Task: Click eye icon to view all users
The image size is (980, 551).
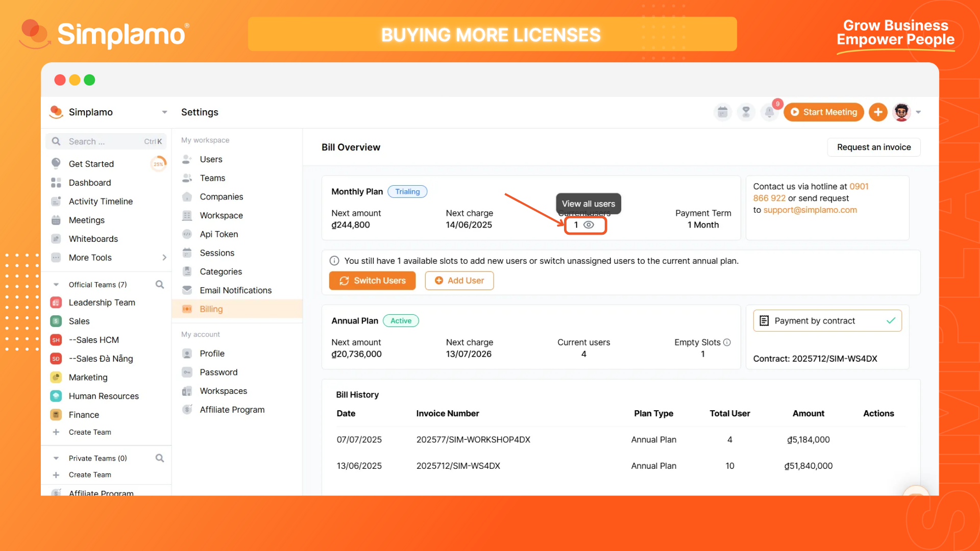Action: coord(589,225)
